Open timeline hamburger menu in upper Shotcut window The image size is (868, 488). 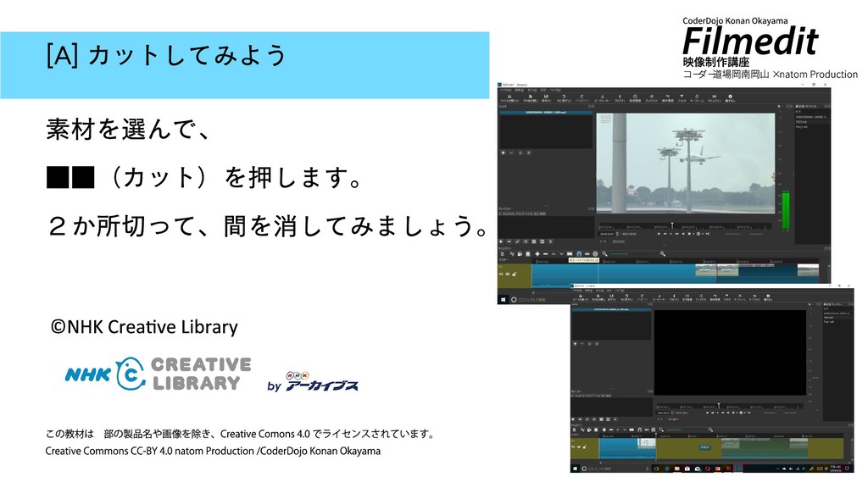tap(502, 254)
